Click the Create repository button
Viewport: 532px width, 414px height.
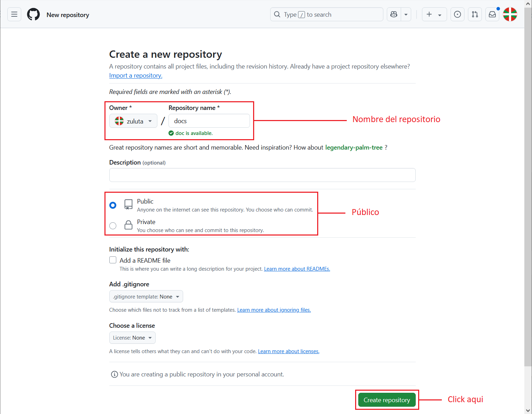click(387, 400)
